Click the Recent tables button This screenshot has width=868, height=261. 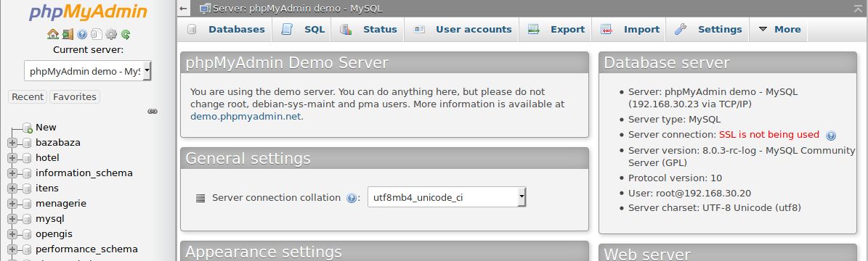pos(28,96)
